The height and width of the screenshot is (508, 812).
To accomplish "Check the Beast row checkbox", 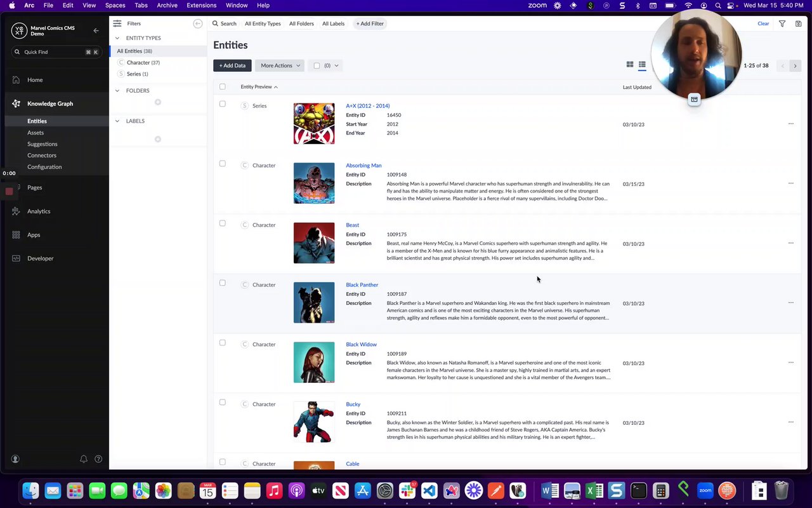I will coord(222,223).
